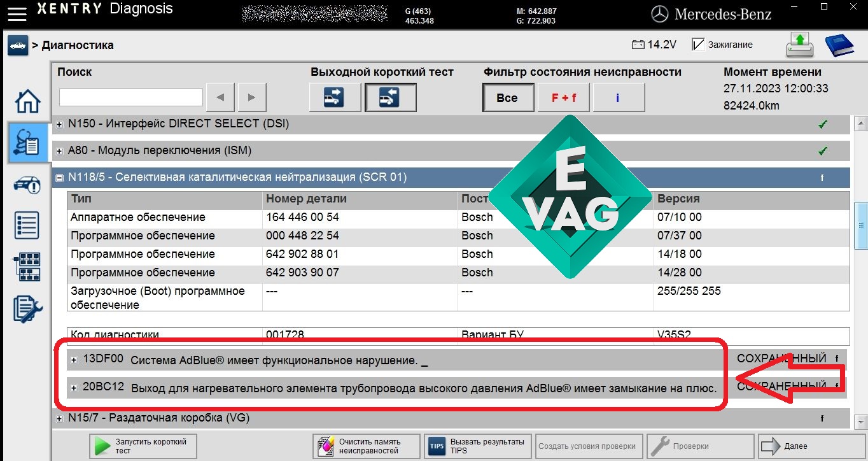Expand fault code 13DF00 details
Viewport: 868px width, 461px height.
pyautogui.click(x=74, y=360)
